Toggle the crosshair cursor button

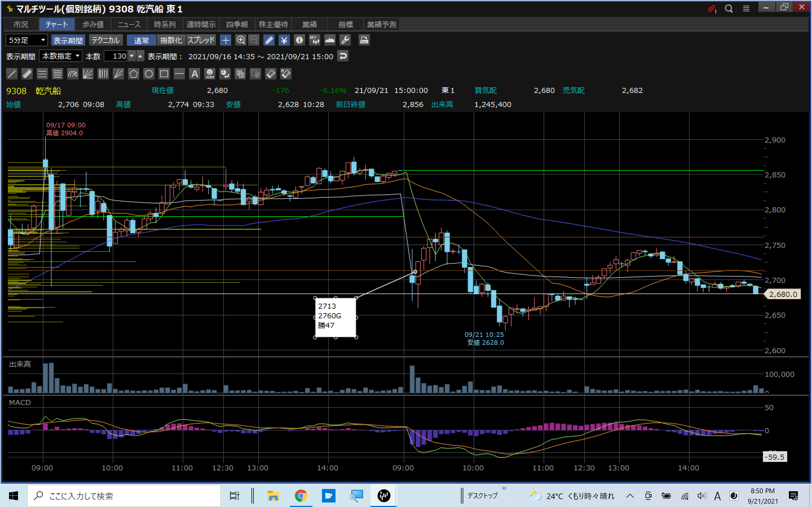[226, 40]
